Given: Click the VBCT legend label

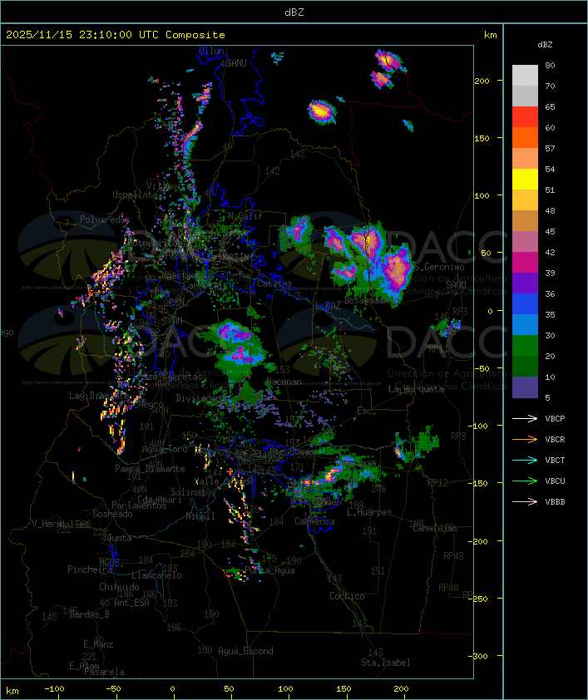Looking at the screenshot, I should (555, 460).
